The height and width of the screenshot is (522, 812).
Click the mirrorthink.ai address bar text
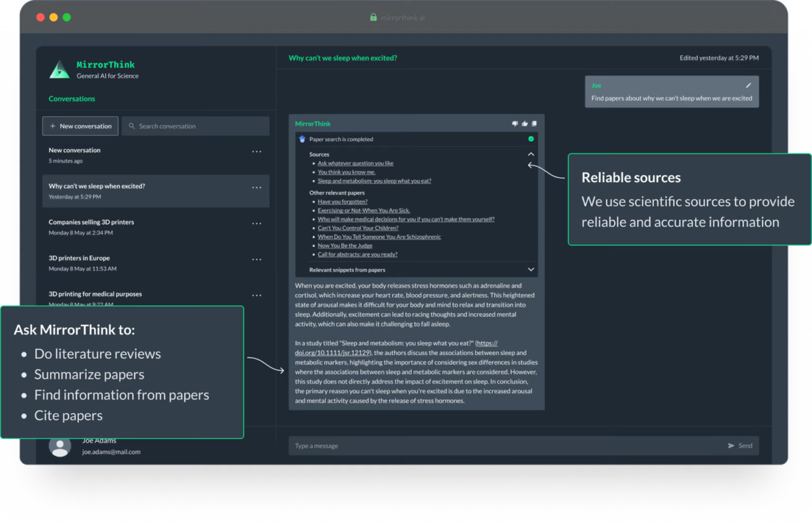pos(403,18)
